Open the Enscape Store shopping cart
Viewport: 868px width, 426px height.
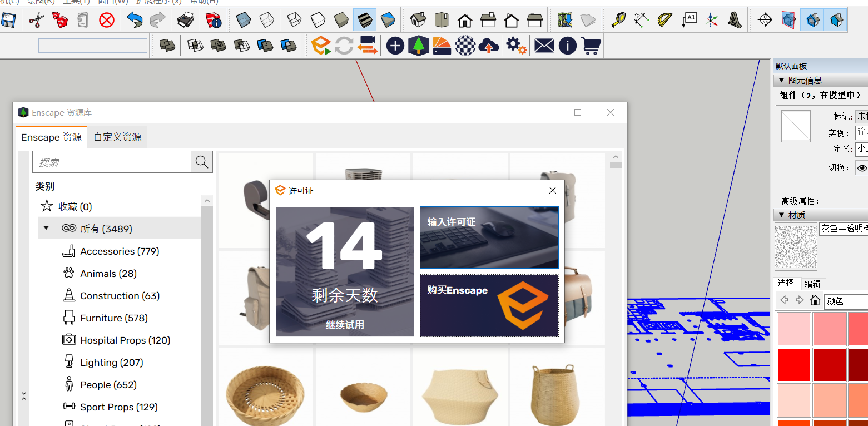[x=591, y=46]
